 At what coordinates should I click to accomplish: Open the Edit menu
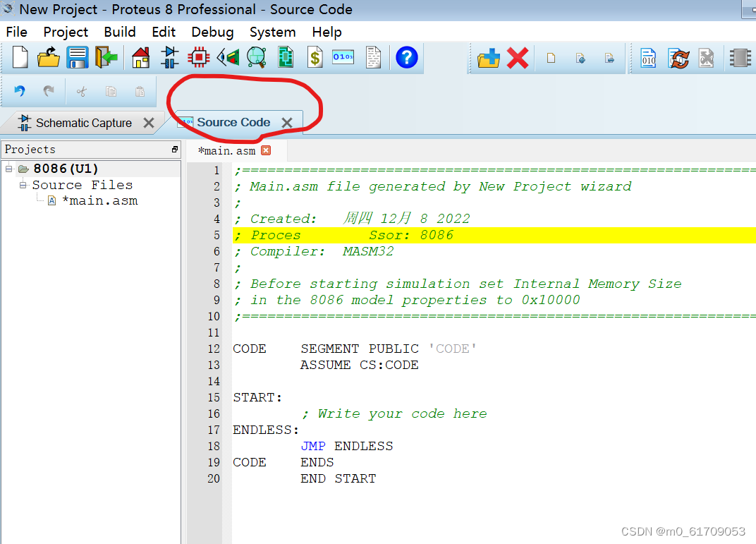tap(164, 32)
